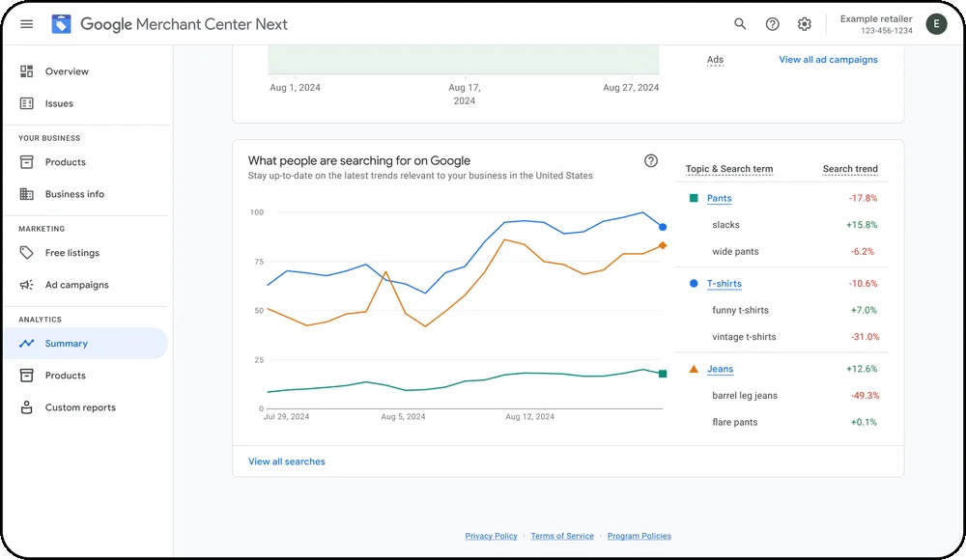
Task: Collapse the navigation with the hamburger menu
Action: pos(26,23)
